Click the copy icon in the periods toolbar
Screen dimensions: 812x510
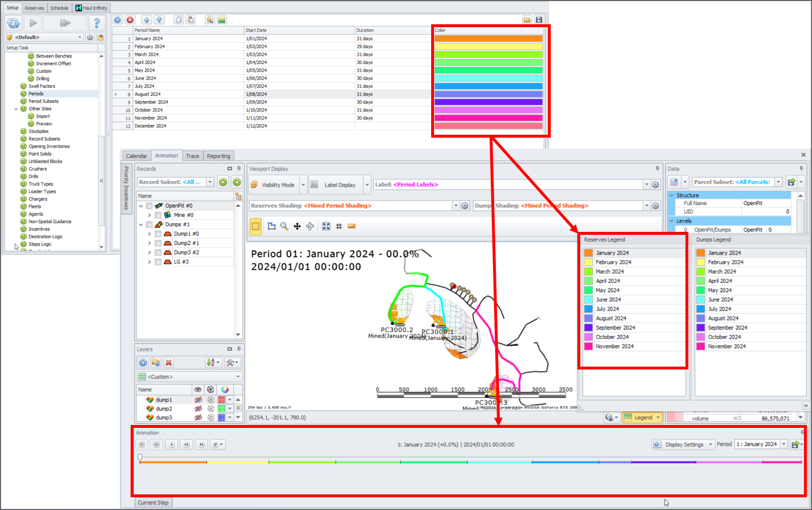click(x=179, y=20)
